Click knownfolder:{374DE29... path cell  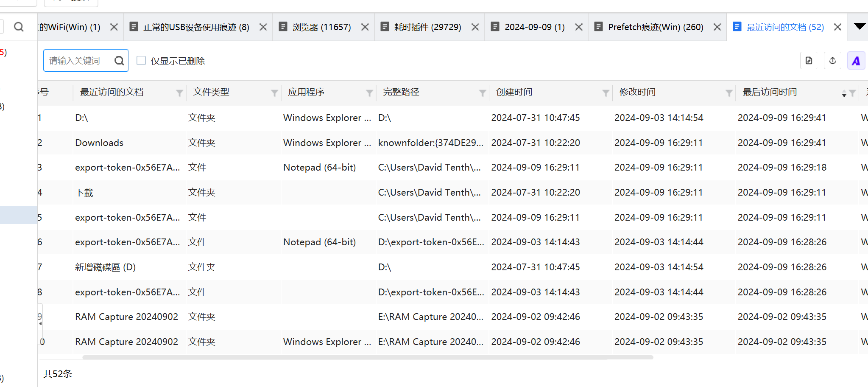tap(431, 143)
